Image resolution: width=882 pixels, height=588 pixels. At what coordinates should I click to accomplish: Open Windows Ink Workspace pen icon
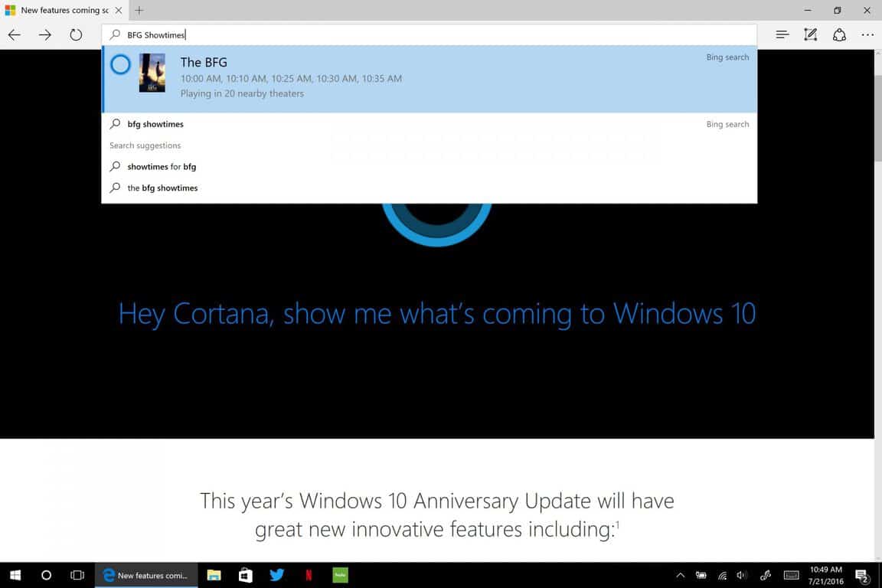coord(765,575)
